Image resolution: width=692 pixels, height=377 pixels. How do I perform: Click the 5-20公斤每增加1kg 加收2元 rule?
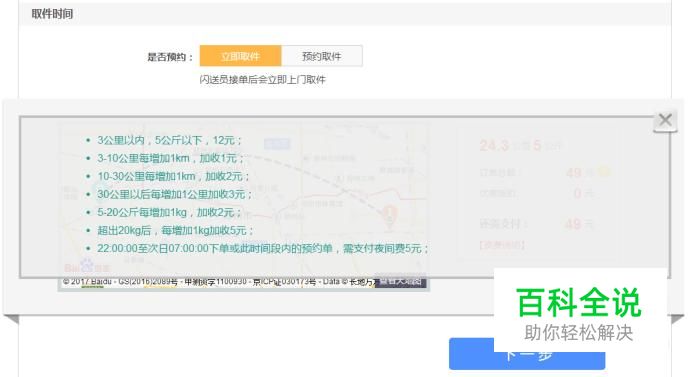tap(169, 212)
